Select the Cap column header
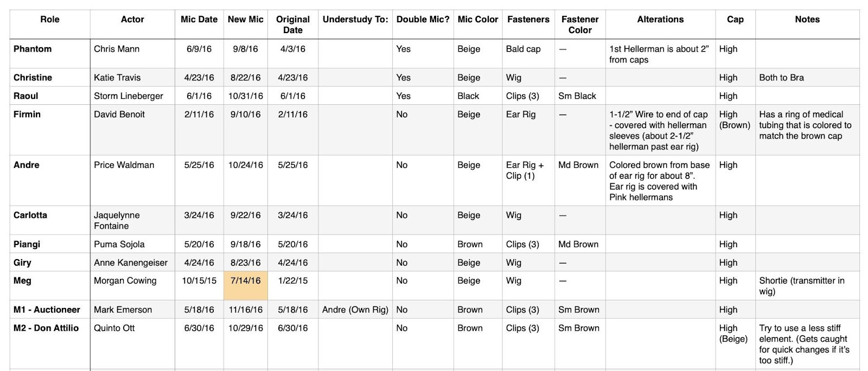Image resolution: width=868 pixels, height=371 pixels. pos(735,20)
